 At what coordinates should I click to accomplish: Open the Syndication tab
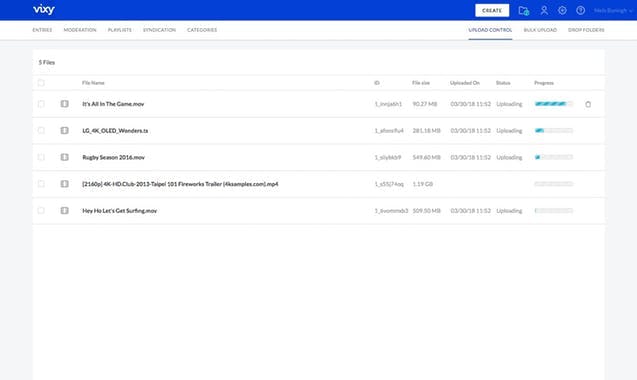point(159,30)
